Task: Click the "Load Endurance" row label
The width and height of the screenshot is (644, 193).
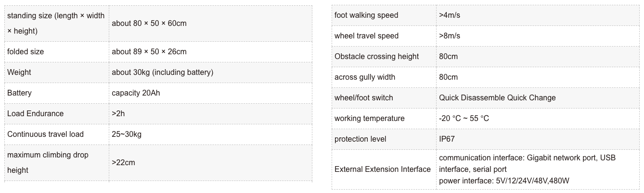Action: coord(35,113)
